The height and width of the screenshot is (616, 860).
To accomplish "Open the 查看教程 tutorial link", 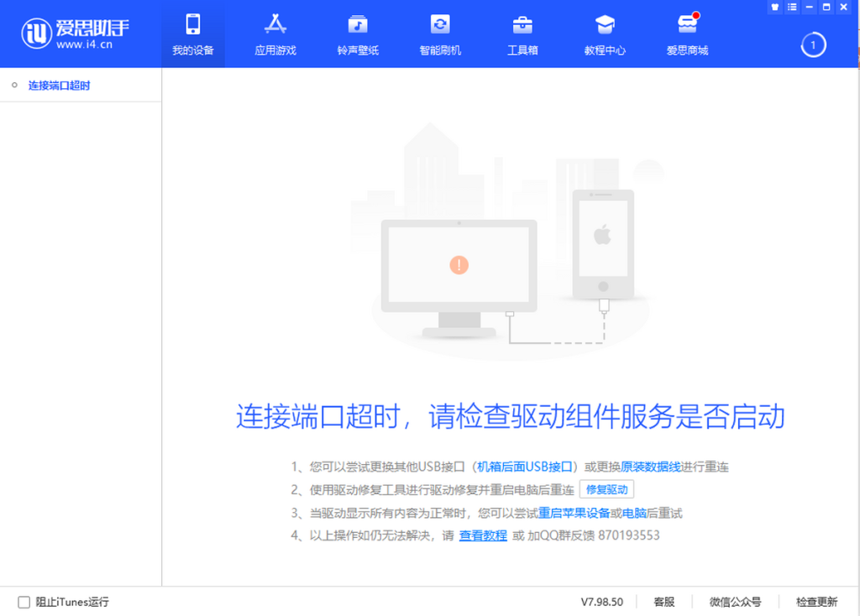I will pyautogui.click(x=483, y=535).
